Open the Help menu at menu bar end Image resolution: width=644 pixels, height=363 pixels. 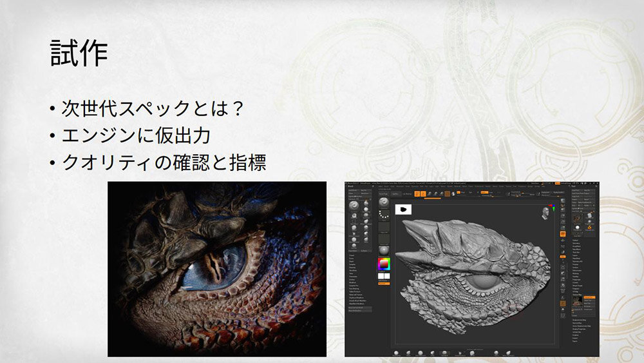pos(544,186)
